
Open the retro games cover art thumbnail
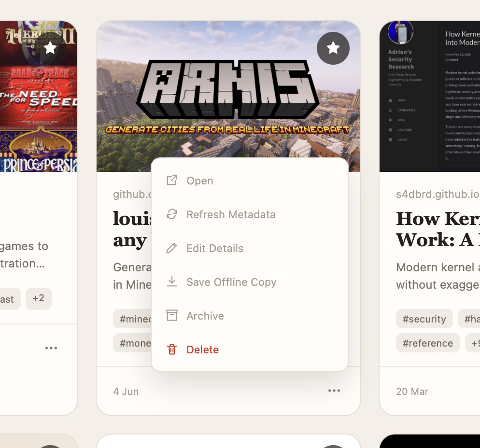39,97
